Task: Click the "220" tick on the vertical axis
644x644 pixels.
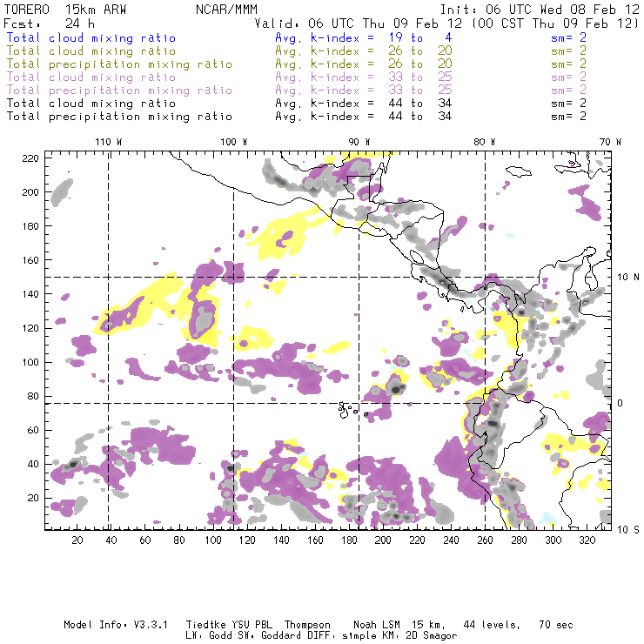Action: pyautogui.click(x=30, y=158)
